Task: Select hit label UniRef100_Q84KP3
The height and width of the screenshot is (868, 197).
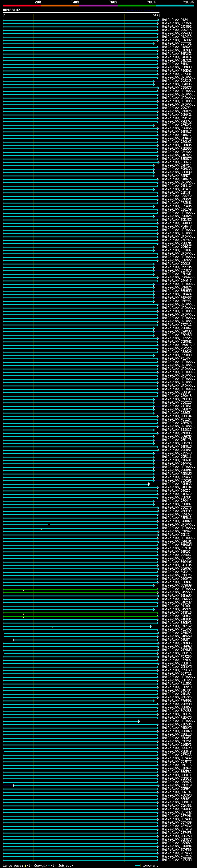Action: pos(177,633)
